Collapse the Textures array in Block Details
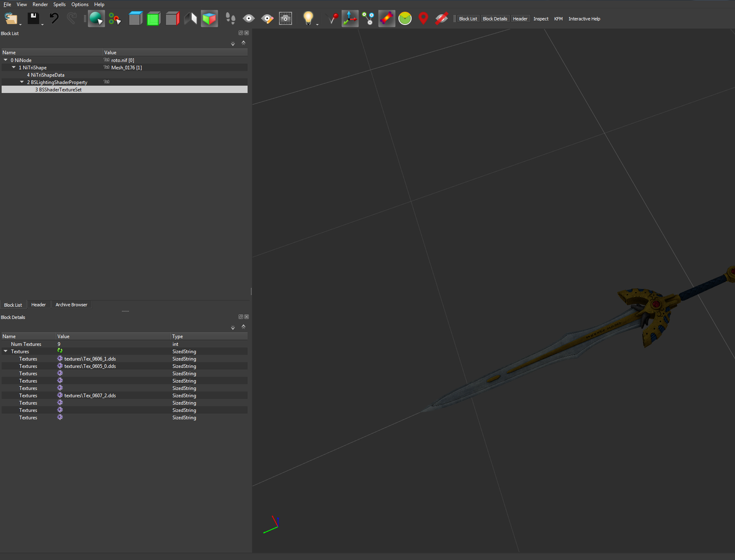The height and width of the screenshot is (560, 735). click(6, 351)
